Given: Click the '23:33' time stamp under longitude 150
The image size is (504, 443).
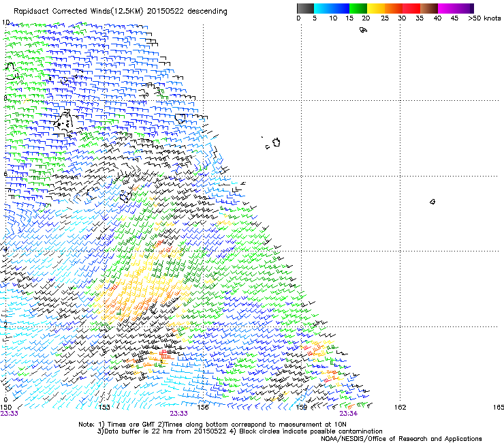Looking at the screenshot, I should tap(9, 414).
